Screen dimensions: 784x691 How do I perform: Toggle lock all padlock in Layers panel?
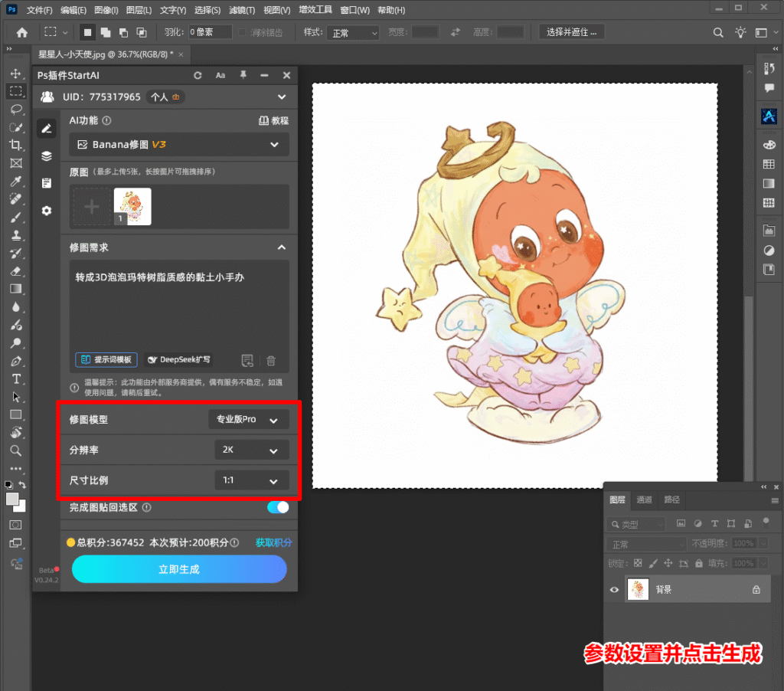(698, 563)
